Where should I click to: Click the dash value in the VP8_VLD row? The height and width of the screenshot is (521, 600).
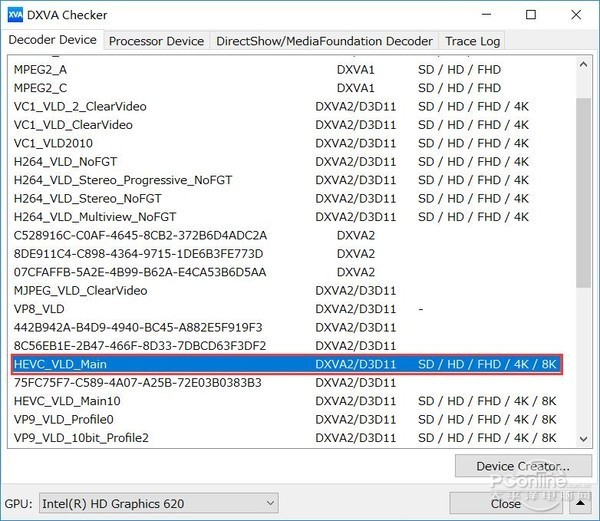tap(421, 309)
